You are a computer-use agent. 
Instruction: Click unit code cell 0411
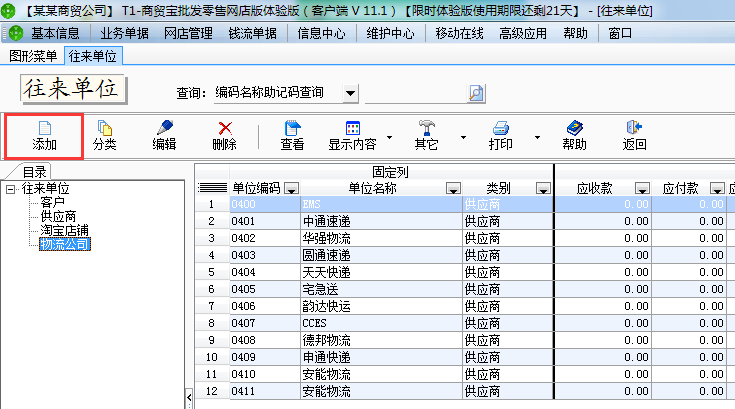[x=265, y=391]
